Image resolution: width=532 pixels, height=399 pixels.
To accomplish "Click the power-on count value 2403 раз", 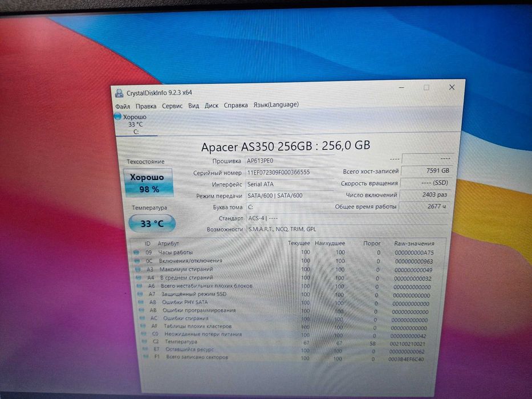I will pyautogui.click(x=424, y=195).
